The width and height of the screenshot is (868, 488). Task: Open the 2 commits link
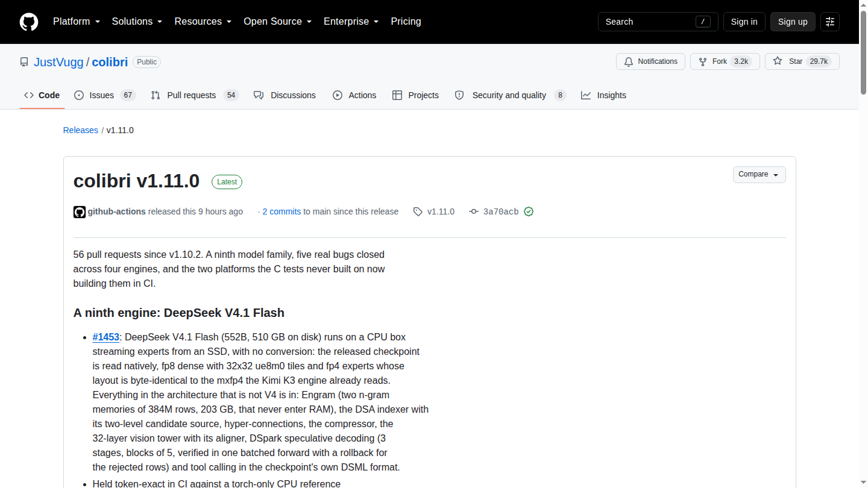tap(281, 211)
